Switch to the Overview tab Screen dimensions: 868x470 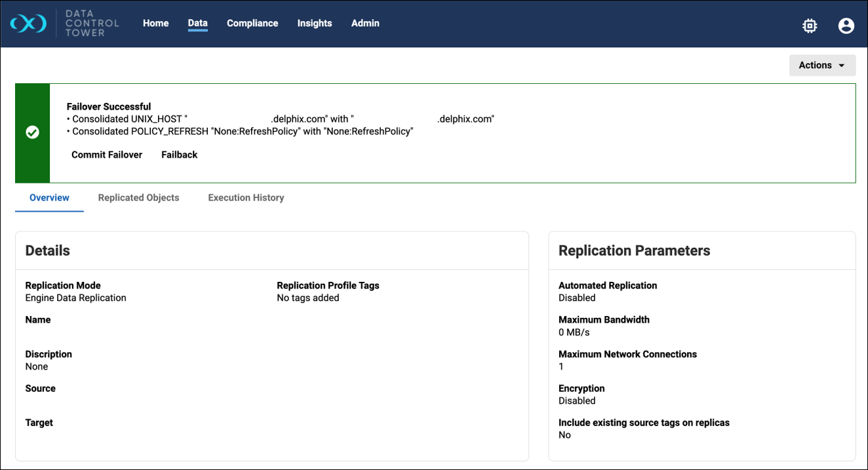(x=49, y=197)
